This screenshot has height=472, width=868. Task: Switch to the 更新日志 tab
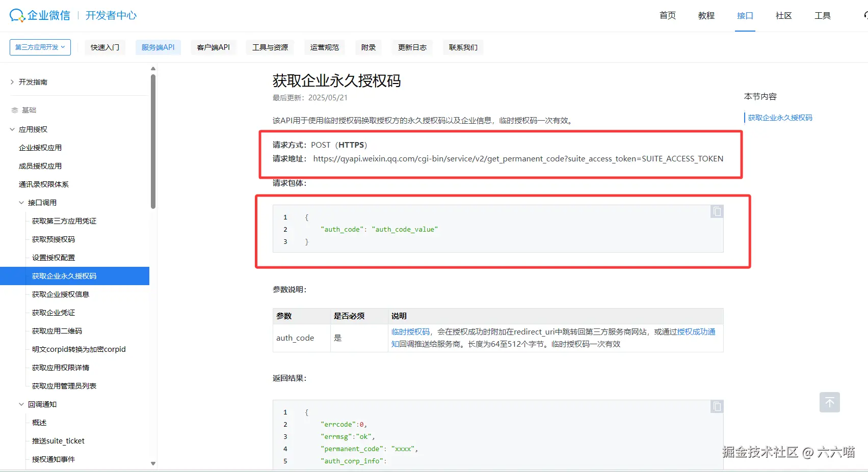point(412,47)
